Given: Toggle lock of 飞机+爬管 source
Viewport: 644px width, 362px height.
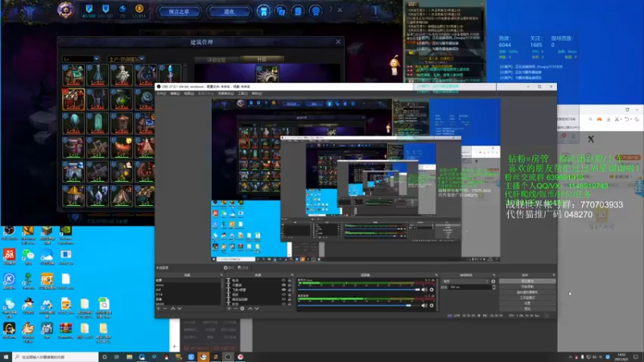Looking at the screenshot, I should pyautogui.click(x=290, y=290).
